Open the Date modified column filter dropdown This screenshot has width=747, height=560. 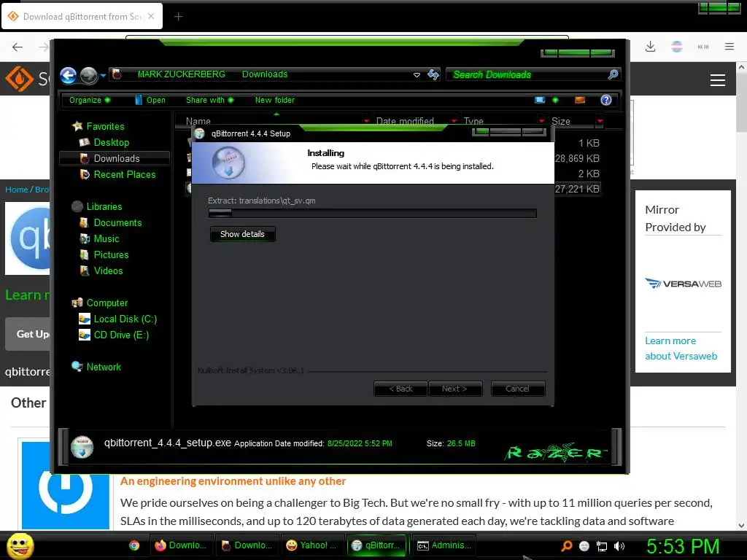point(454,121)
